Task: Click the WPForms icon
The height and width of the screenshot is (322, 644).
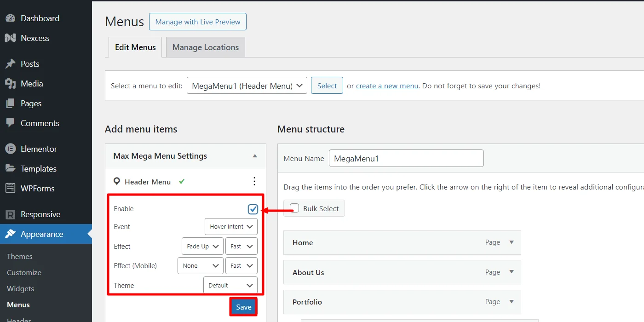Action: [x=10, y=189]
